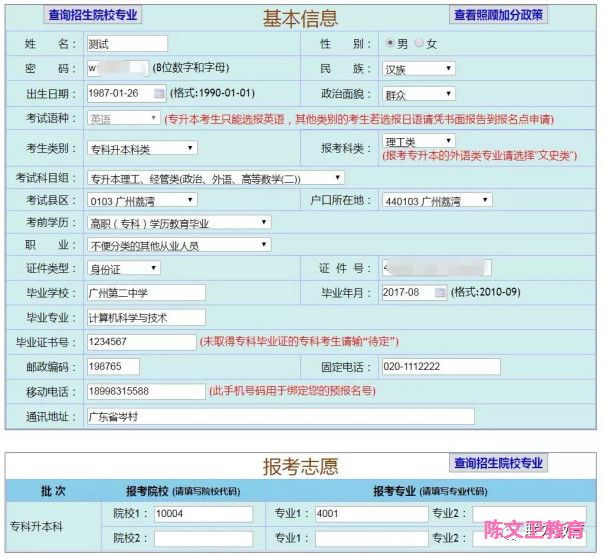This screenshot has width=604, height=558.
Task: Expand the 考生类别 dropdown 专科升本科类
Action: click(142, 149)
